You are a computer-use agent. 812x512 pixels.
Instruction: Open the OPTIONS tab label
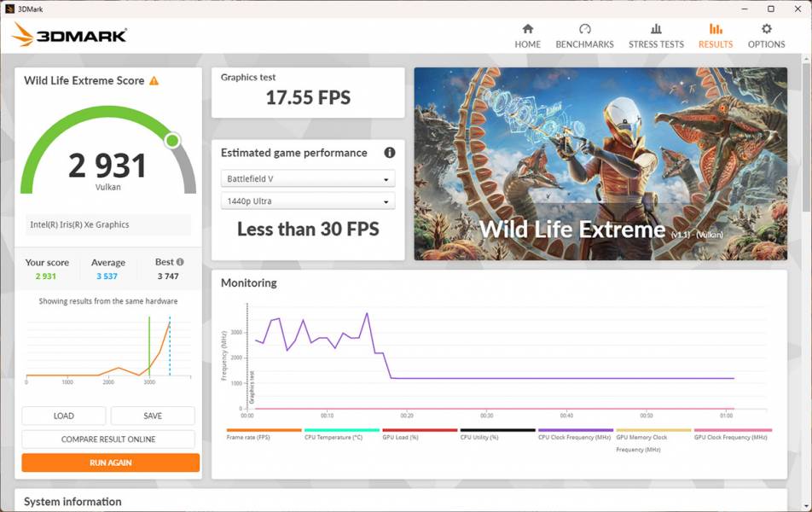coord(767,44)
